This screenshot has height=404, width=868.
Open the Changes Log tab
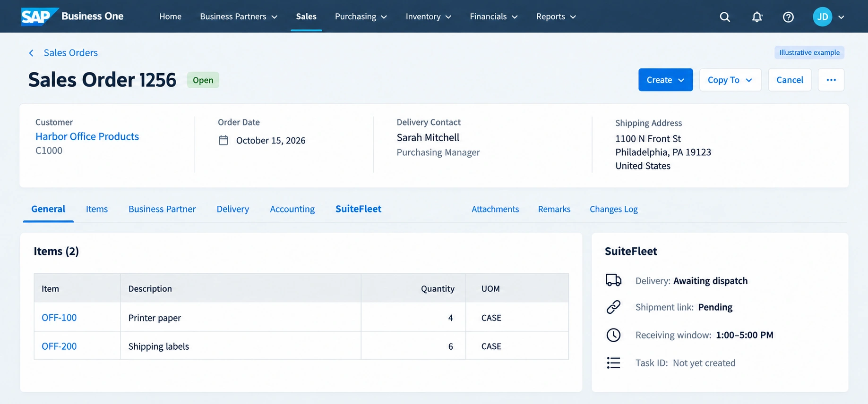coord(613,209)
